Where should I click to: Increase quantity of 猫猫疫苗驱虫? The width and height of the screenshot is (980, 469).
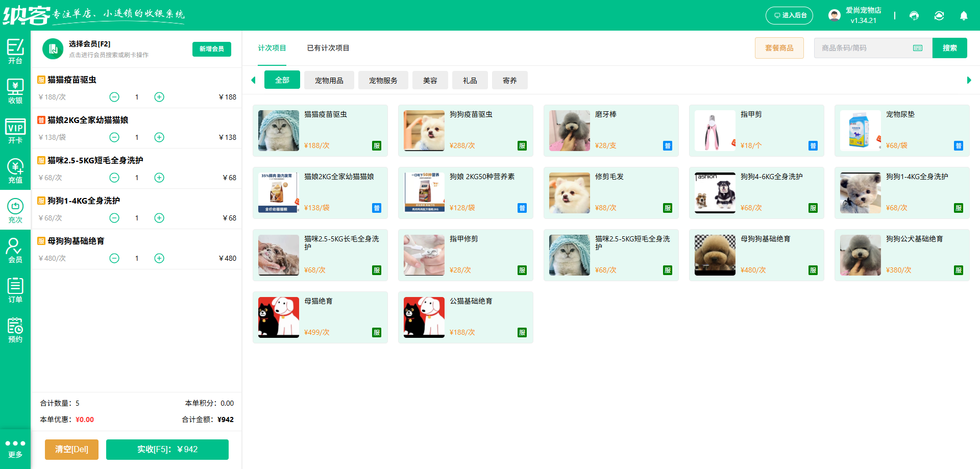[x=159, y=97]
